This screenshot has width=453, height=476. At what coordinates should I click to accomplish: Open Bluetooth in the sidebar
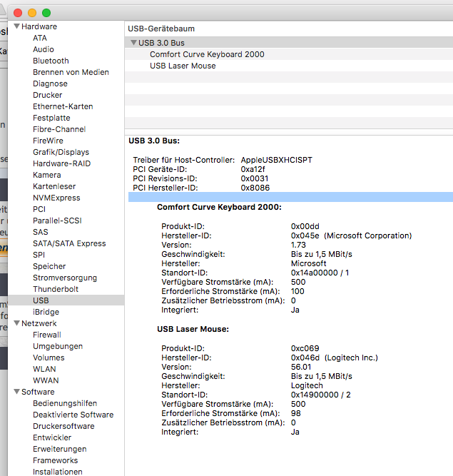(51, 61)
